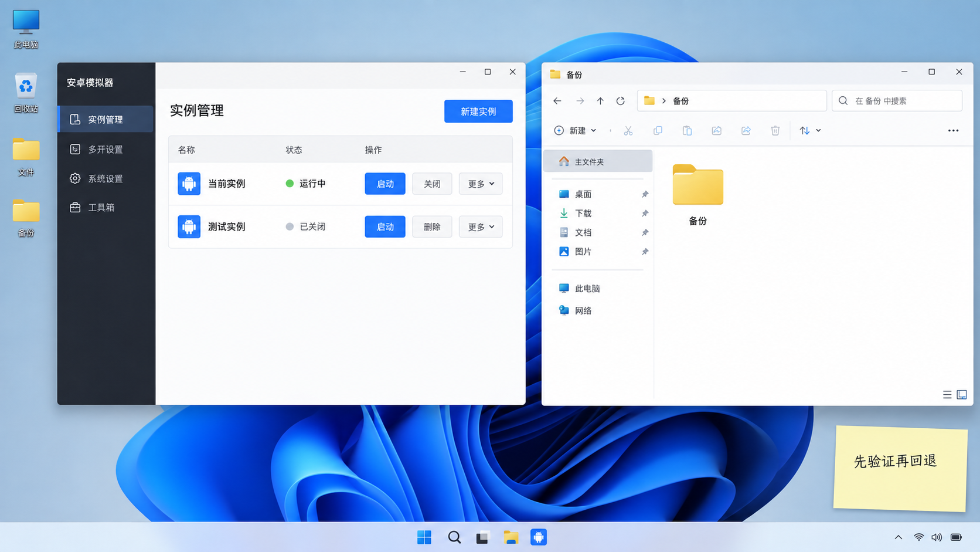The width and height of the screenshot is (980, 552).
Task: Click the rename icon in explorer toolbar
Action: [716, 130]
